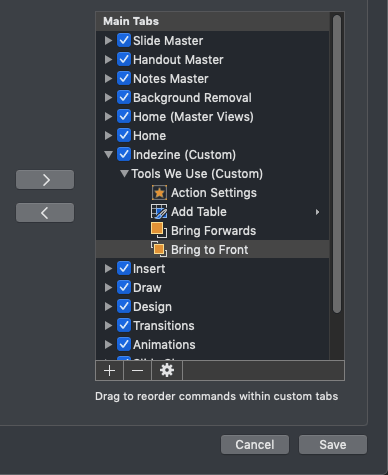Select the Action Settings command text
Screen dimensions: 388x475
tap(214, 193)
